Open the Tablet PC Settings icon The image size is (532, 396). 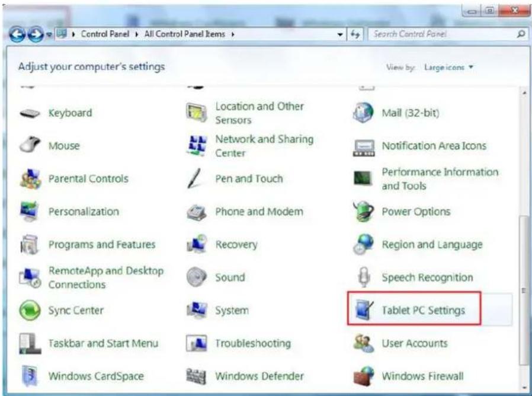point(364,310)
